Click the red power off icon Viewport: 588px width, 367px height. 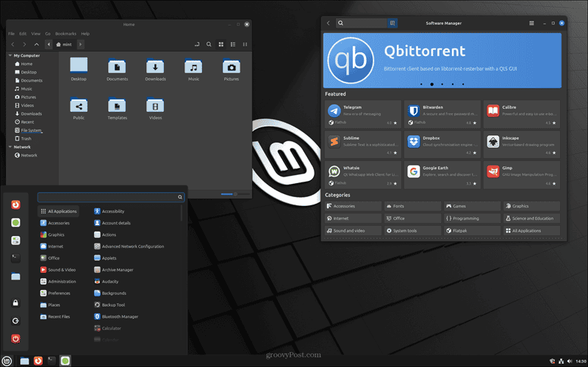tap(15, 339)
